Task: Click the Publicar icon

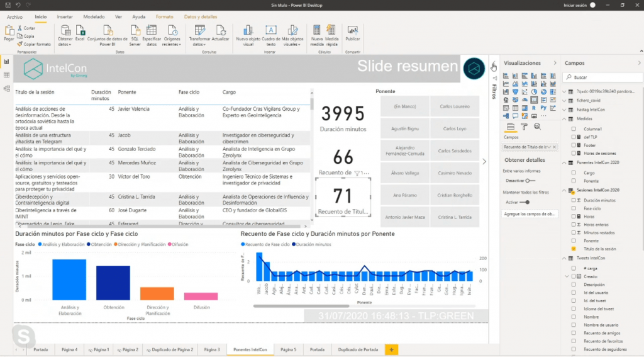Action: (x=352, y=30)
